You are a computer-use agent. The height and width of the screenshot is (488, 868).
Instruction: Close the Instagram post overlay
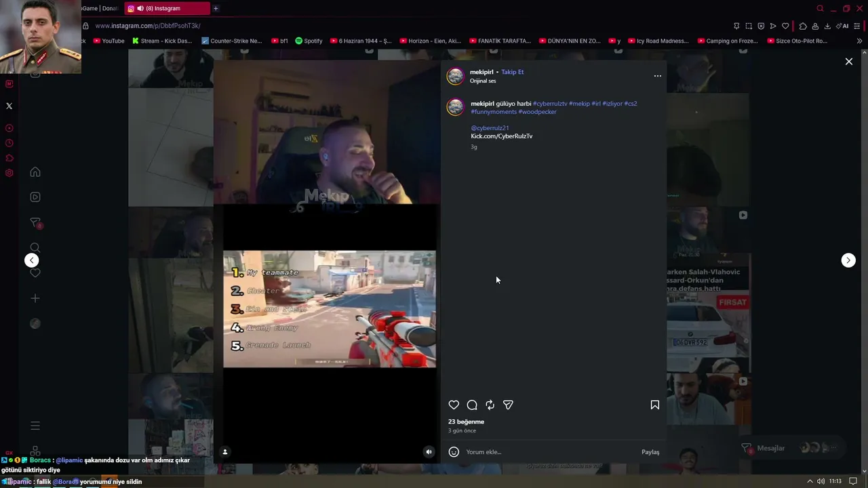(848, 62)
